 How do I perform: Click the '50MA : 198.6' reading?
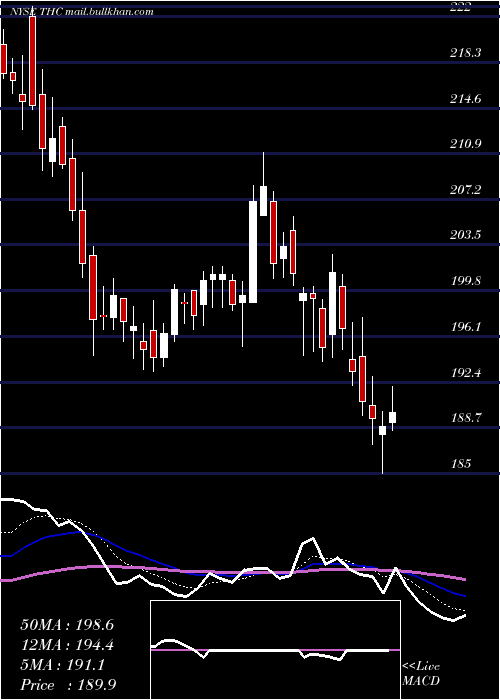pyautogui.click(x=67, y=625)
